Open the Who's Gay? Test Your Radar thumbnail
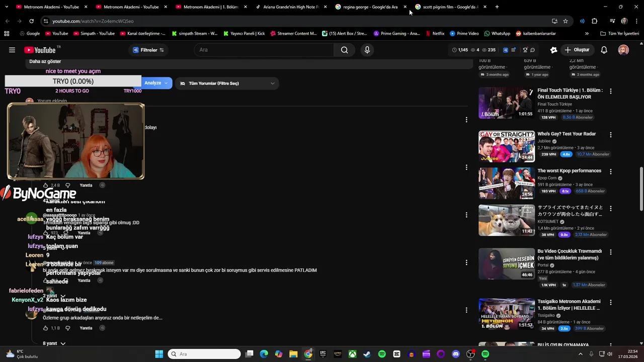Viewport: 644px width, 362px height. (506, 146)
